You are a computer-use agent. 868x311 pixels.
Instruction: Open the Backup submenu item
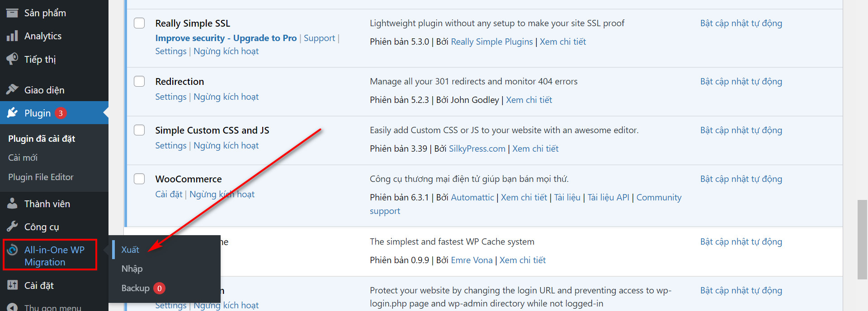[x=135, y=288]
